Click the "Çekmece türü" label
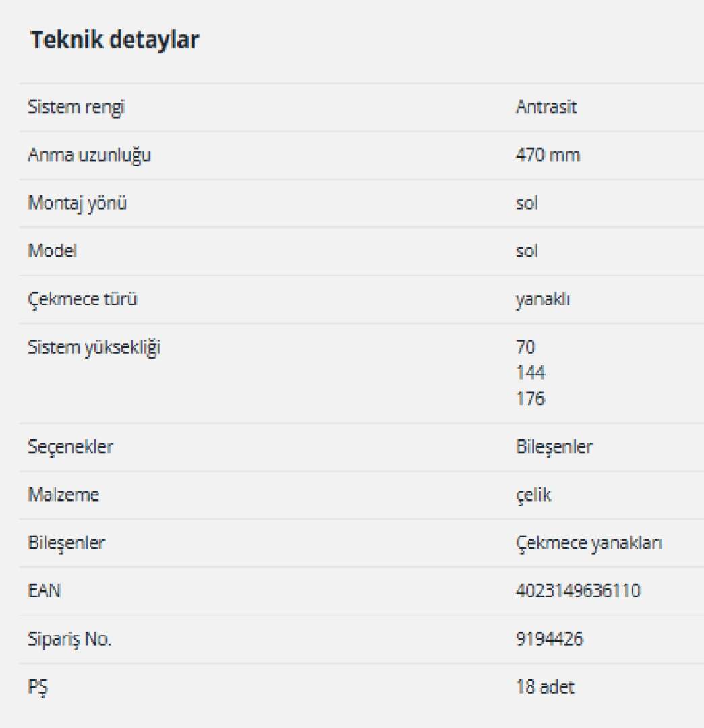This screenshot has height=728, width=704. [82, 299]
